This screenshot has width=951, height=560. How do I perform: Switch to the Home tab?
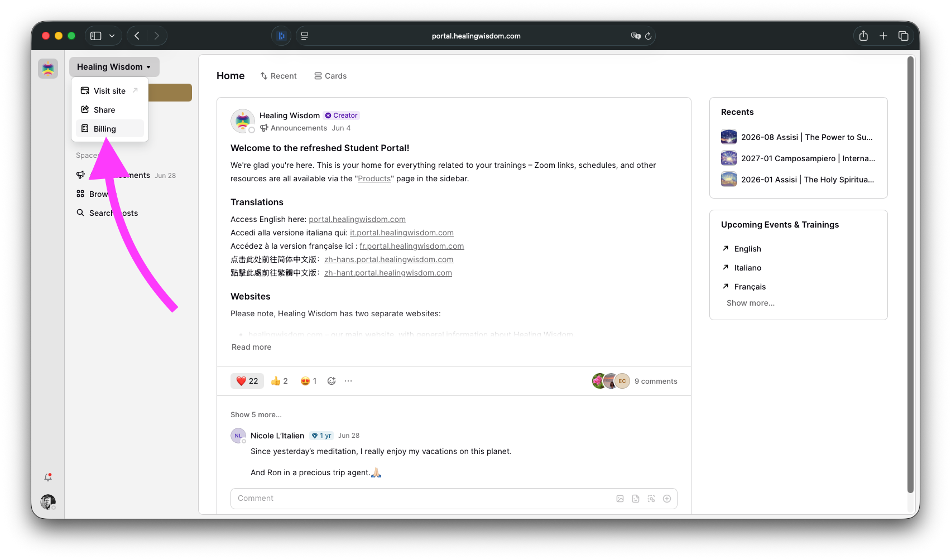[230, 76]
